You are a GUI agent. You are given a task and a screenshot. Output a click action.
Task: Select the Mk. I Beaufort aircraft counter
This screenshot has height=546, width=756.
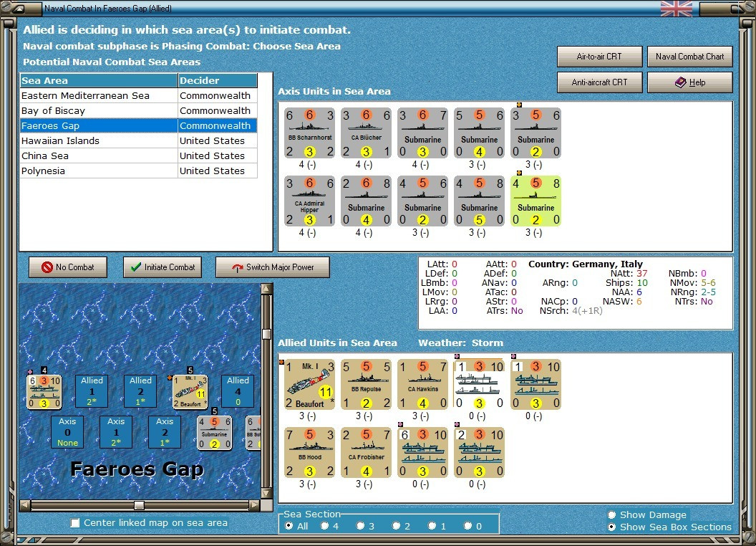coord(309,385)
